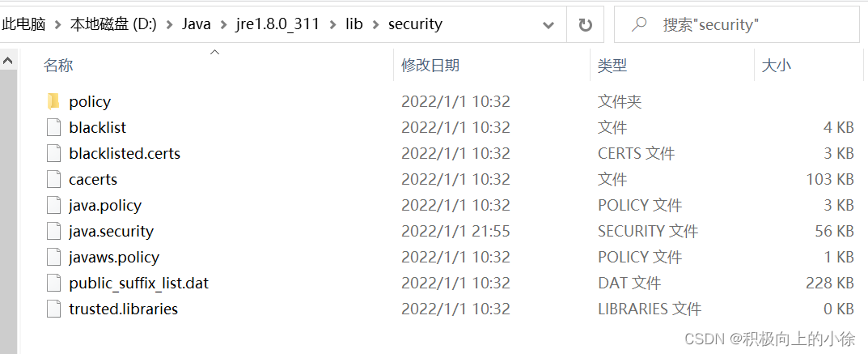Select the policy folder icon
The width and height of the screenshot is (868, 354).
pos(53,101)
